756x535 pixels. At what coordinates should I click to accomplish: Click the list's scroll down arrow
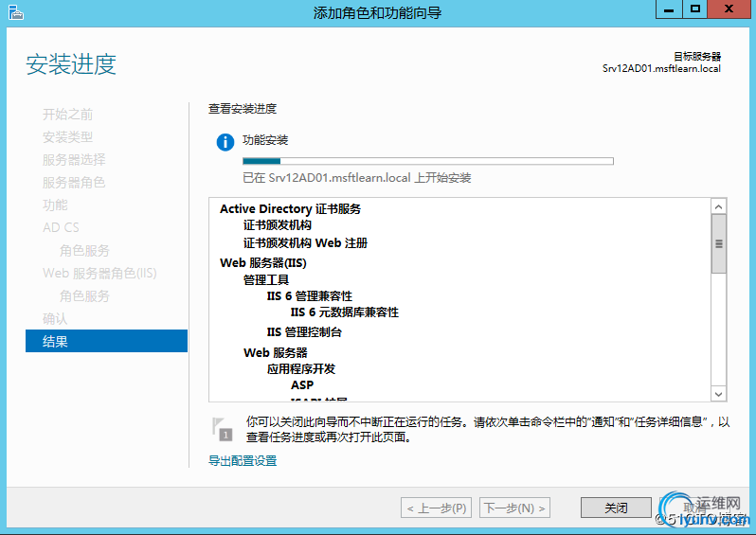[x=718, y=394]
